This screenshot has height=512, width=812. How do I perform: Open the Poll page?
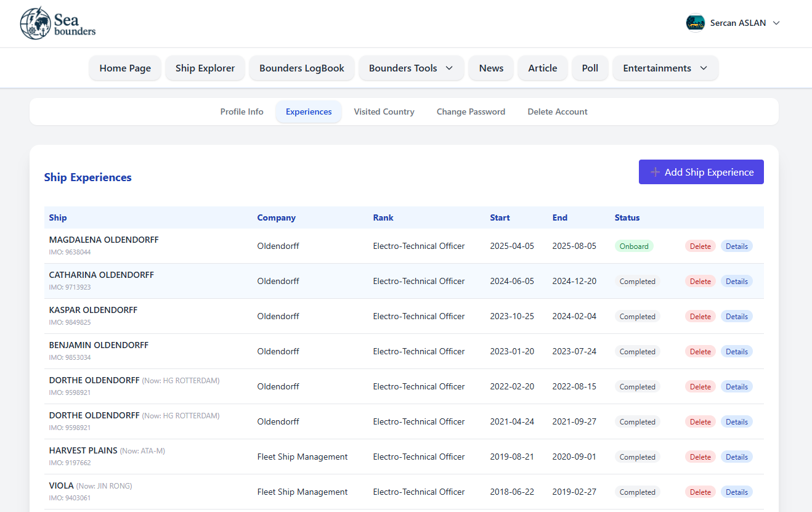pos(590,68)
